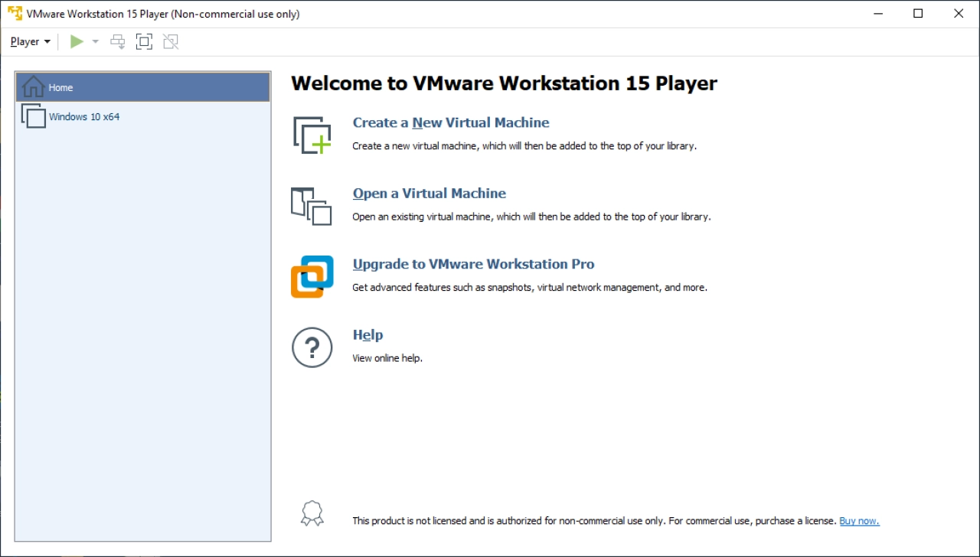Select Home in the library list
Image resolution: width=980 pixels, height=557 pixels.
point(143,87)
